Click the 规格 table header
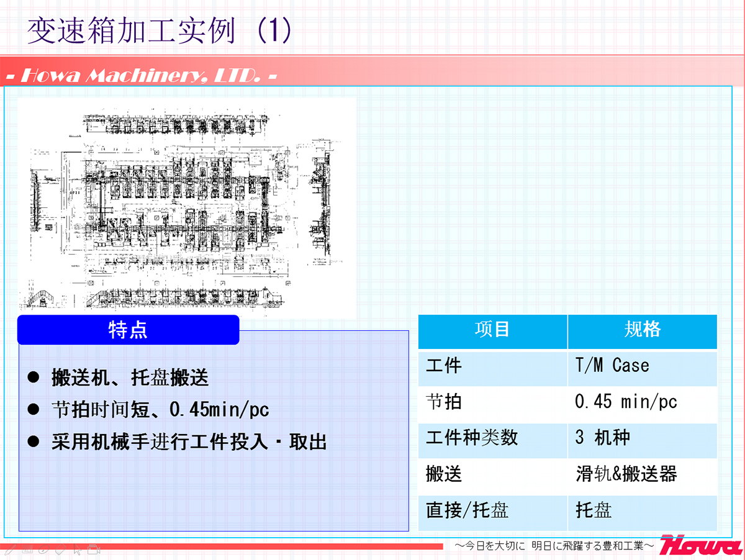 642,330
